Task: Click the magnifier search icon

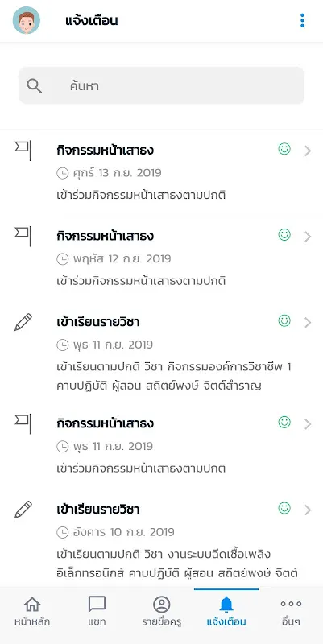Action: click(35, 86)
